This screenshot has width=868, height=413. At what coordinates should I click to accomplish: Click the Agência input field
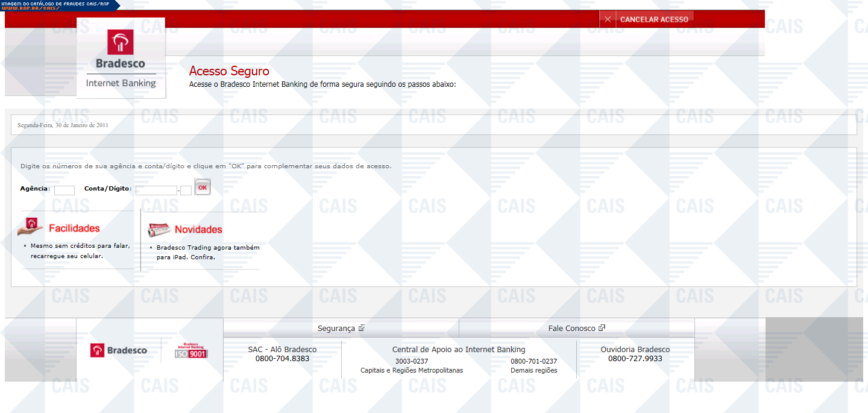point(64,190)
